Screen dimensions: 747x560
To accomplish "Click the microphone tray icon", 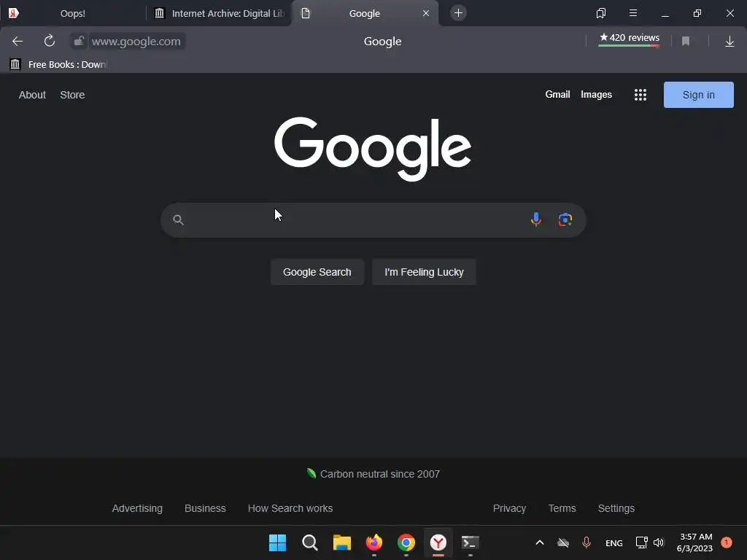I will click(x=587, y=542).
